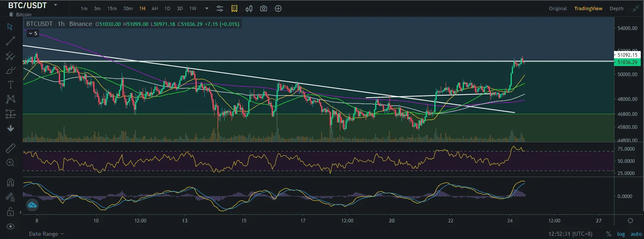Viewport: 644px width, 239px height.
Task: Open chart properties sliders icon
Action: (x=220, y=9)
